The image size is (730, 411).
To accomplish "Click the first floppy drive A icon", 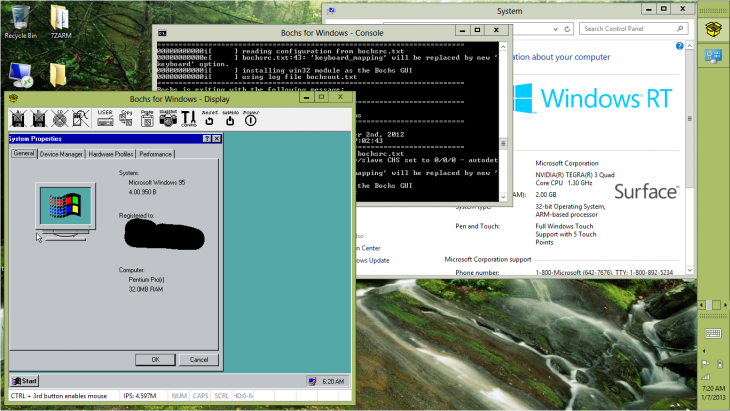I will 18,117.
